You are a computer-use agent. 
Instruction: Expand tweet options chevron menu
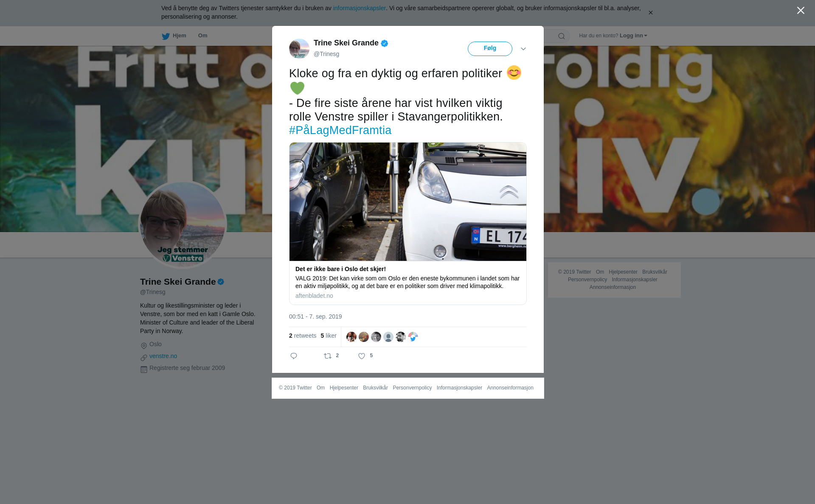[x=523, y=49]
